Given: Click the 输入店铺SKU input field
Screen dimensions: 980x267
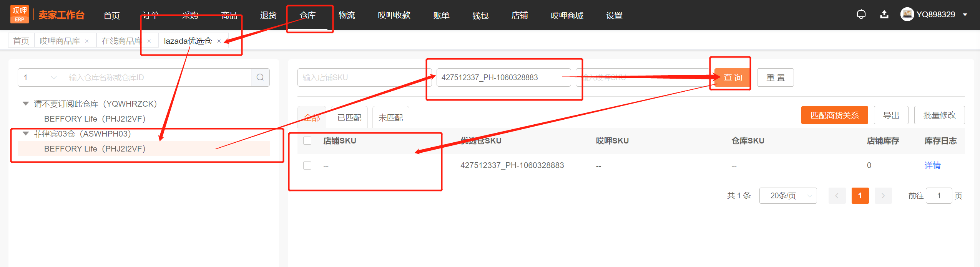Looking at the screenshot, I should pyautogui.click(x=364, y=77).
